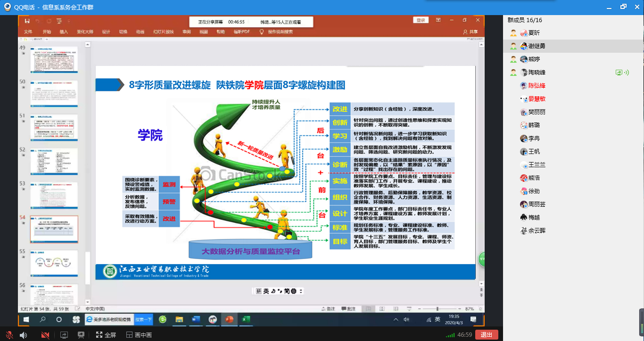
Task: Turn on the camera
Action: pyautogui.click(x=45, y=335)
